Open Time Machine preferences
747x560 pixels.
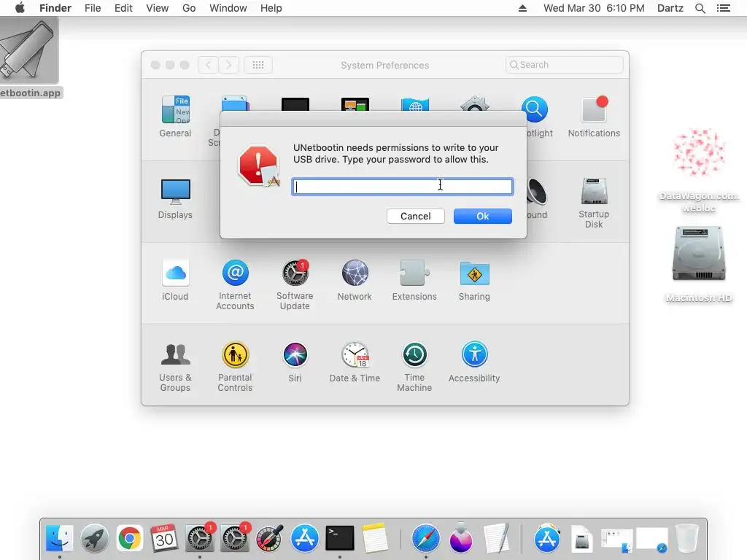click(414, 366)
